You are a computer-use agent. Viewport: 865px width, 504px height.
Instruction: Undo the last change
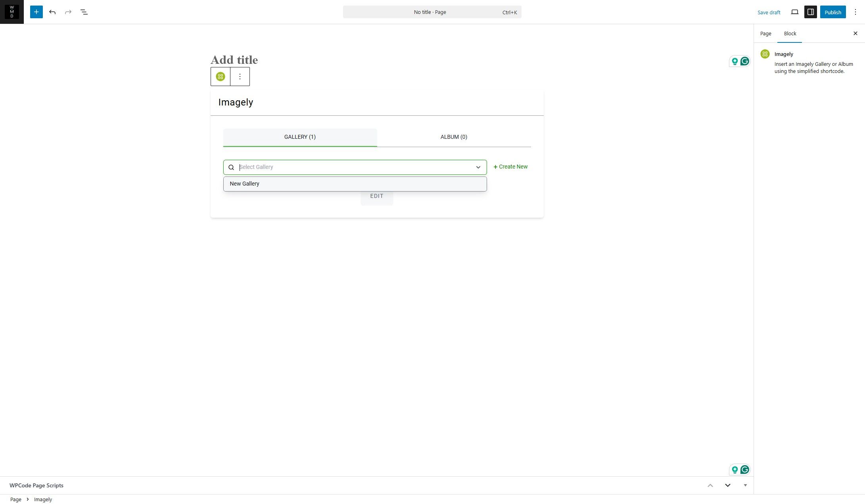tap(52, 12)
